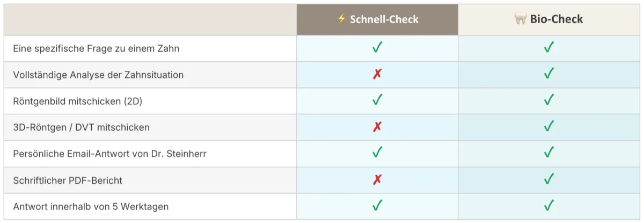The image size is (644, 223).
Task: Select the Schnell-Check column header
Action: coord(384,19)
